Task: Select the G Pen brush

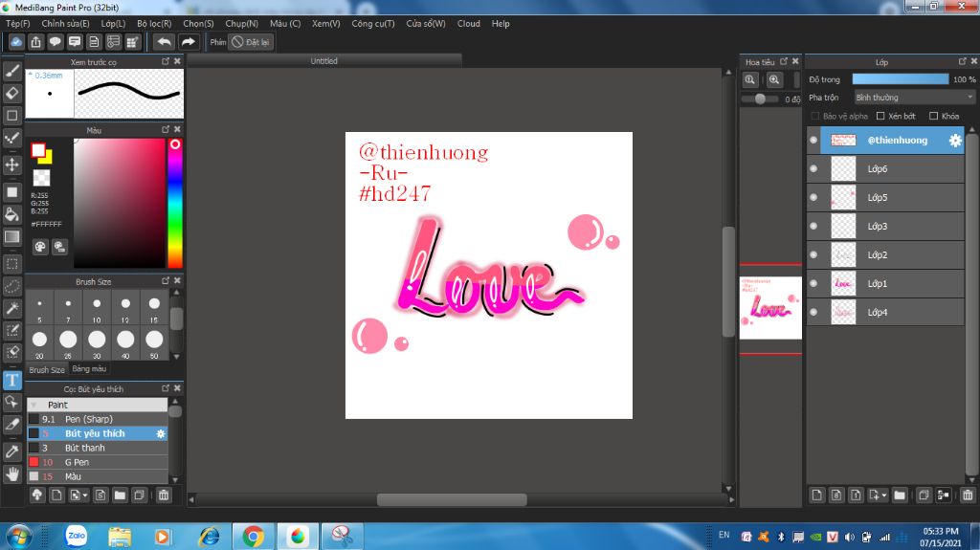Action: 78,462
